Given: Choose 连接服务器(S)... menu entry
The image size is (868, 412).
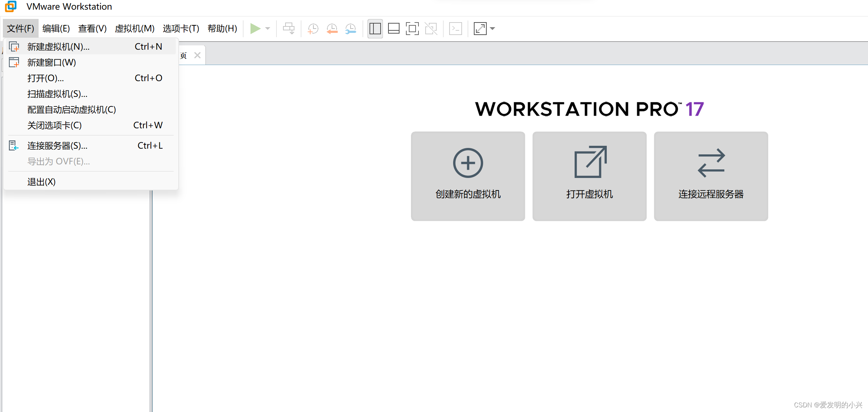Looking at the screenshot, I should click(x=91, y=146).
